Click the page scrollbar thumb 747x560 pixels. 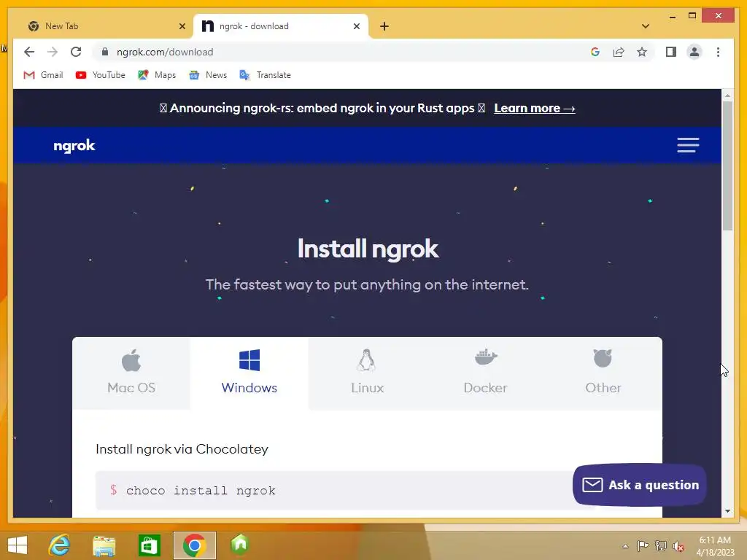pos(727,166)
